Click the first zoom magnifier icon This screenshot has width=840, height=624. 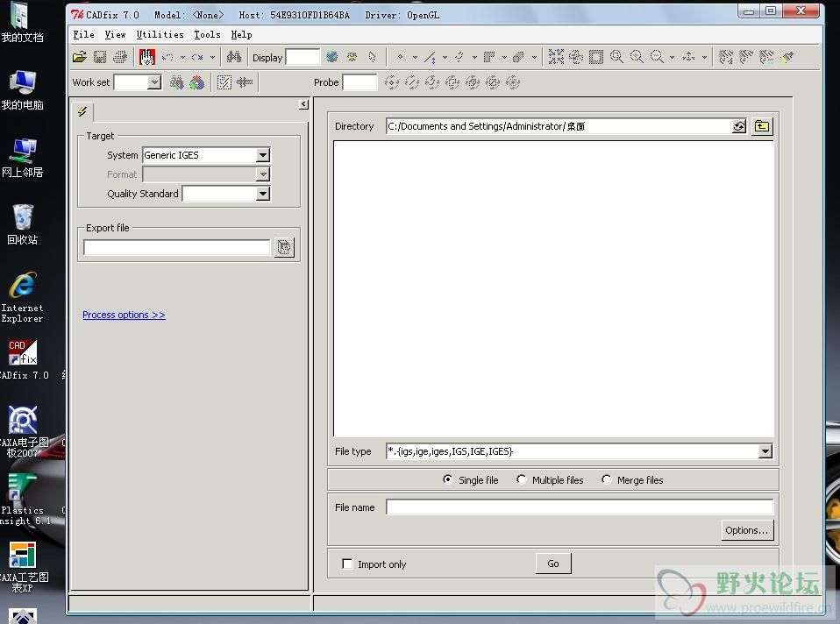click(x=616, y=57)
